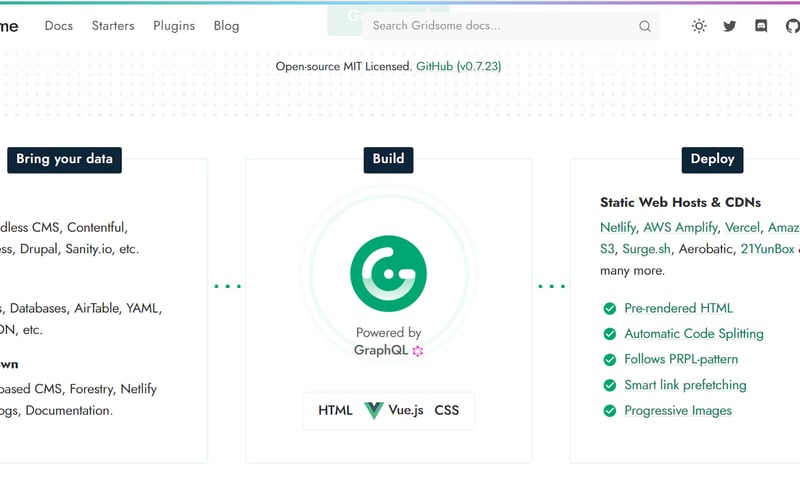Viewport: 800px width, 500px height.
Task: Click checkmark icon beside Automatic Code Splitting
Action: (x=610, y=334)
